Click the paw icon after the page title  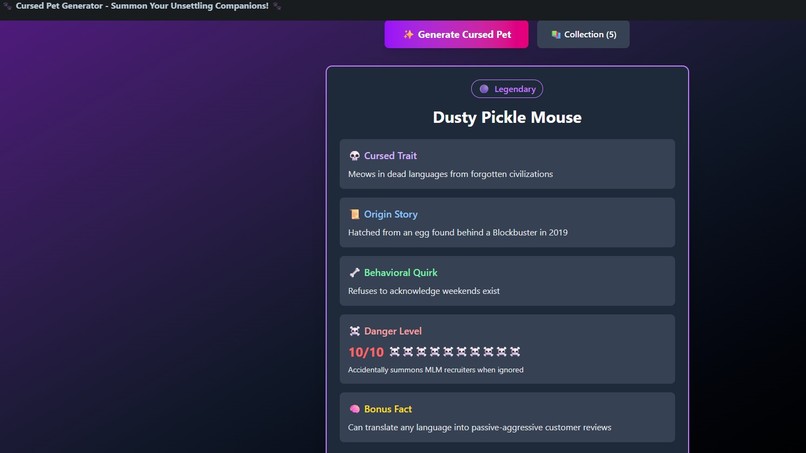tap(277, 6)
